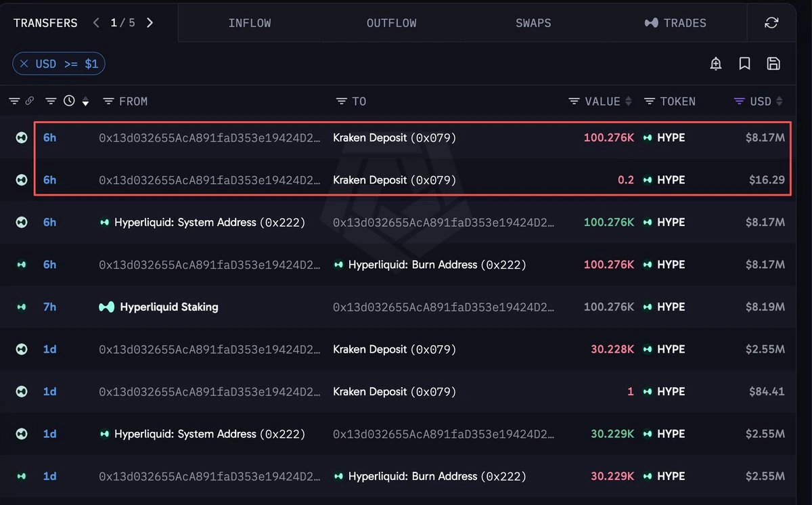Select the TRANSFERS tab
The height and width of the screenshot is (505, 812).
(x=45, y=23)
